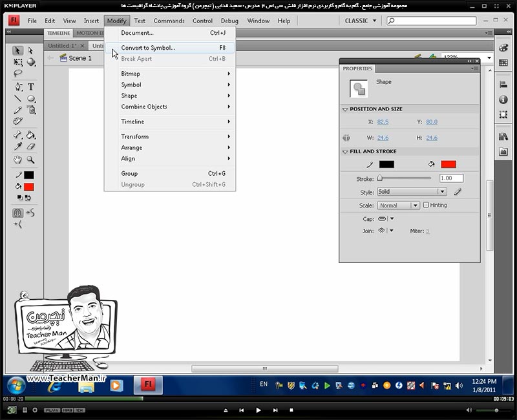Click the height value next to H
This screenshot has height=420, width=517.
tap(432, 138)
